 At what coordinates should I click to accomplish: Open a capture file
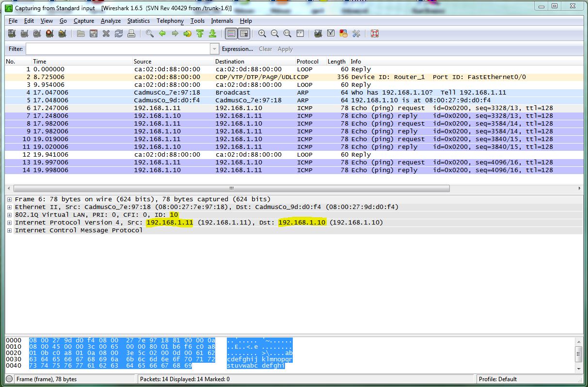click(x=81, y=33)
